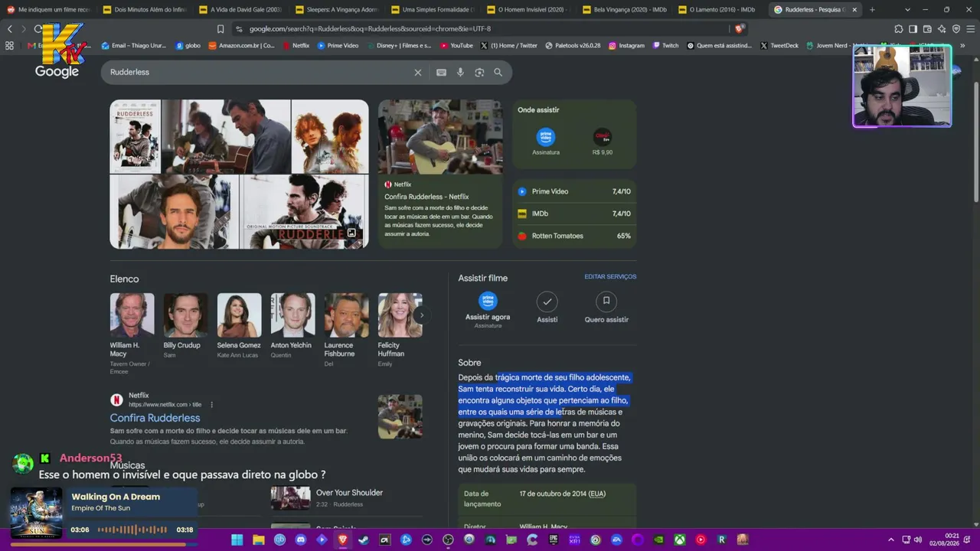Select cast member William H. Macy
980x551 pixels.
tap(132, 334)
